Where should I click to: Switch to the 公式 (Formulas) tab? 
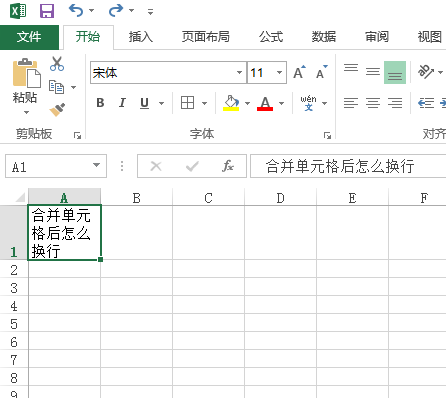point(271,37)
